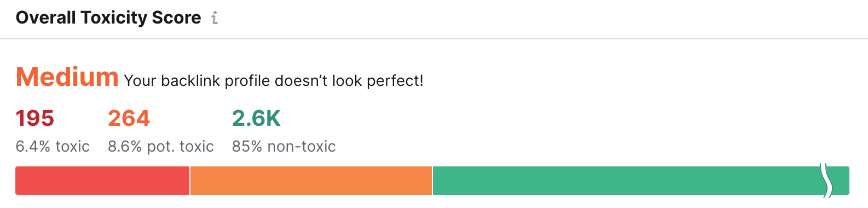This screenshot has width=868, height=208.
Task: Select the red toxic bar segment
Action: tap(102, 181)
